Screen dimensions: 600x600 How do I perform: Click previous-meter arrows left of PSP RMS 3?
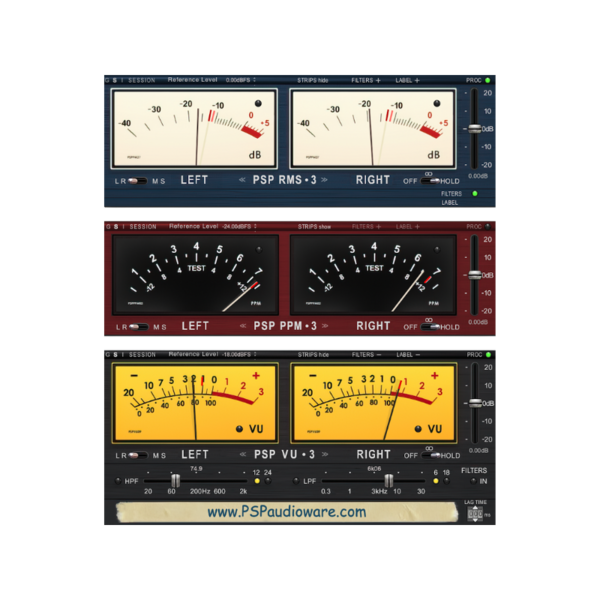242,179
